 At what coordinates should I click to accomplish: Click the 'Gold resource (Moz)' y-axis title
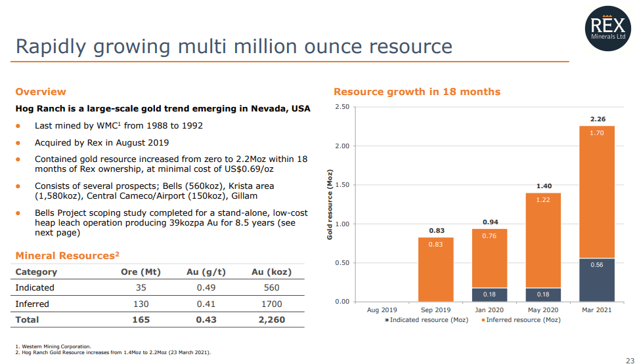(330, 205)
